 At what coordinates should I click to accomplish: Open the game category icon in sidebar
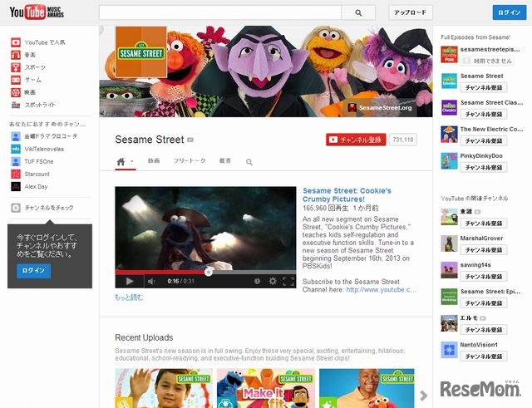pyautogui.click(x=16, y=80)
